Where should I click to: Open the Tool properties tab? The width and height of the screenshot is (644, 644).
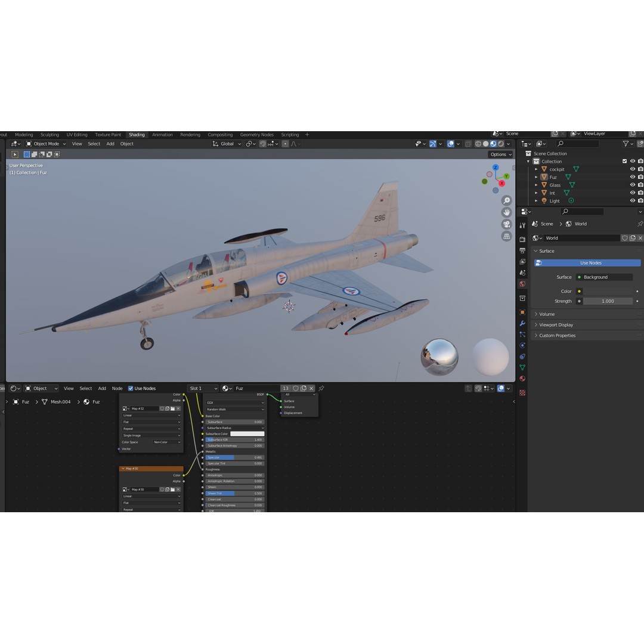click(x=522, y=225)
